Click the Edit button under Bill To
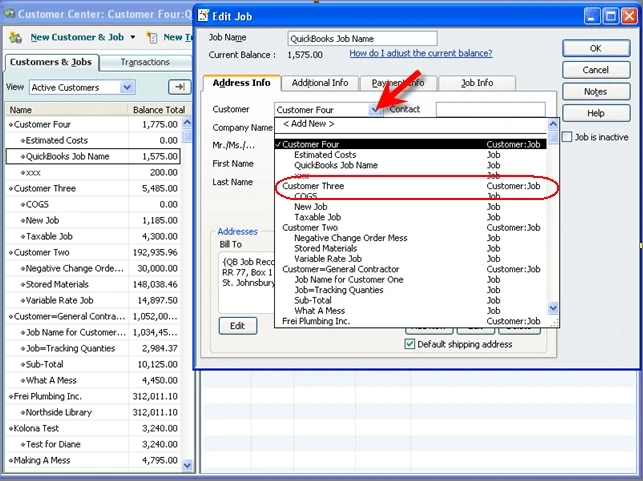The width and height of the screenshot is (643, 481). pos(237,326)
